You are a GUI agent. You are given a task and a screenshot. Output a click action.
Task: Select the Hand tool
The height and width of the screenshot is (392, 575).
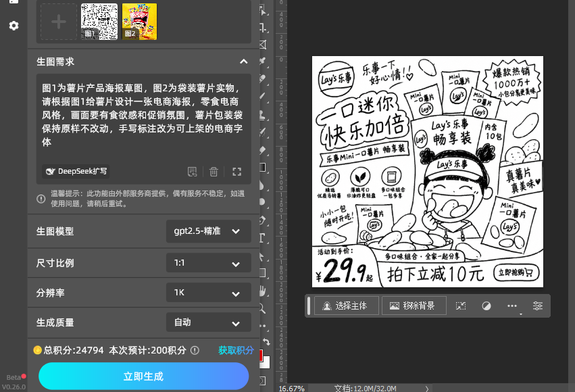pyautogui.click(x=263, y=291)
